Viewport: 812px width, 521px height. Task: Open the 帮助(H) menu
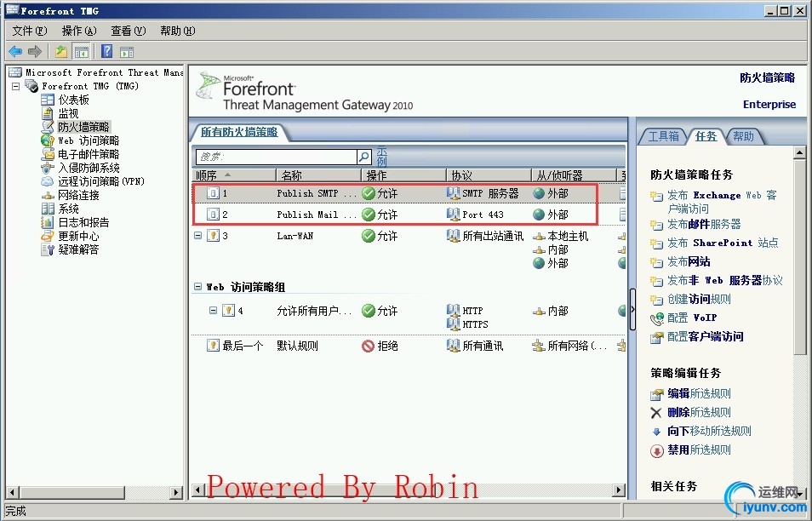(x=178, y=31)
